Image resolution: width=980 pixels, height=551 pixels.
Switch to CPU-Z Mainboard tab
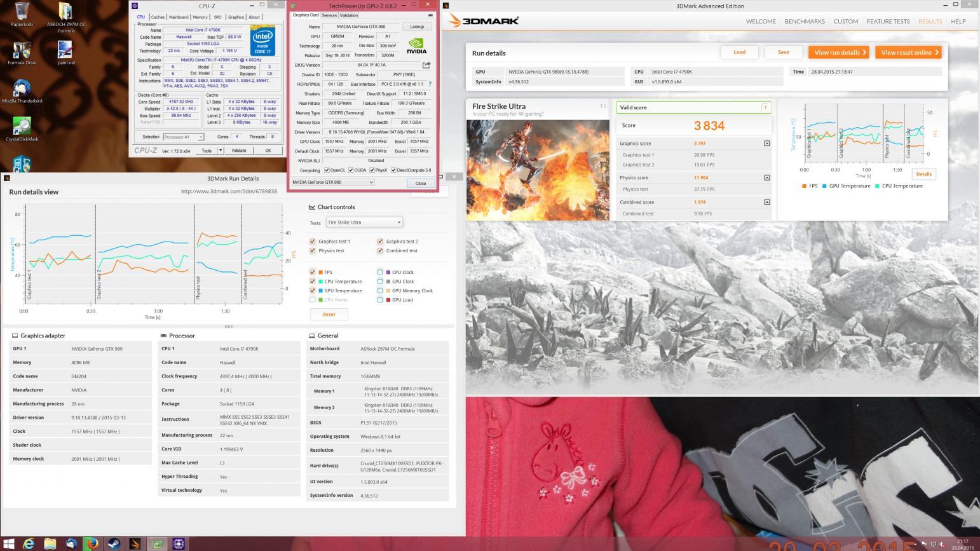pyautogui.click(x=179, y=17)
